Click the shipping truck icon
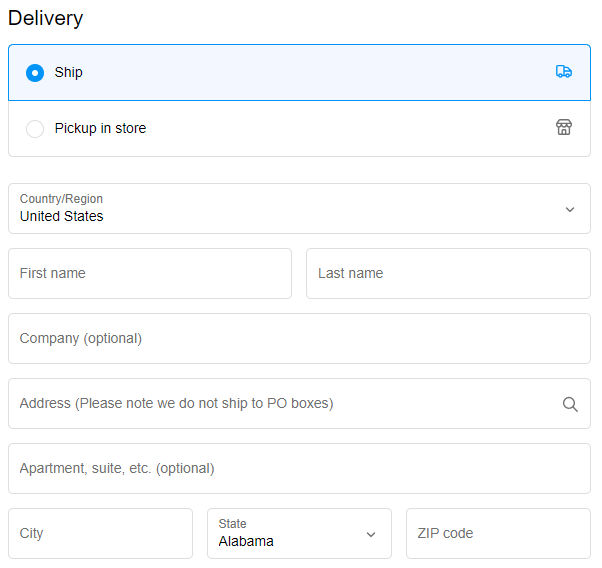 564,72
